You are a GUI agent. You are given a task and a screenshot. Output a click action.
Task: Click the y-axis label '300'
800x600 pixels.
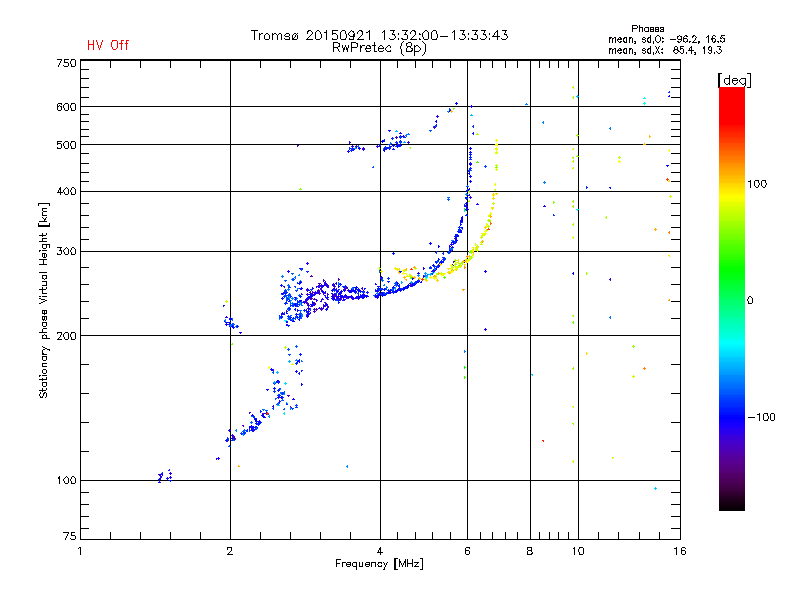click(66, 252)
